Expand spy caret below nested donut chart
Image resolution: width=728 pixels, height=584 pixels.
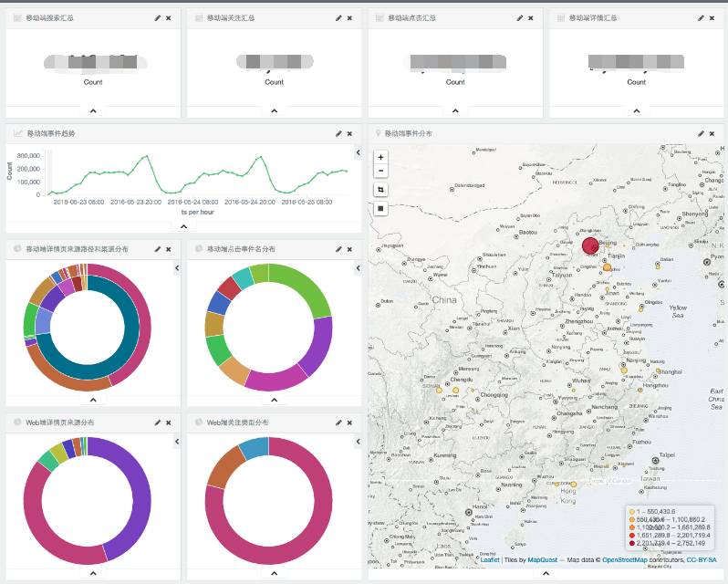93,401
